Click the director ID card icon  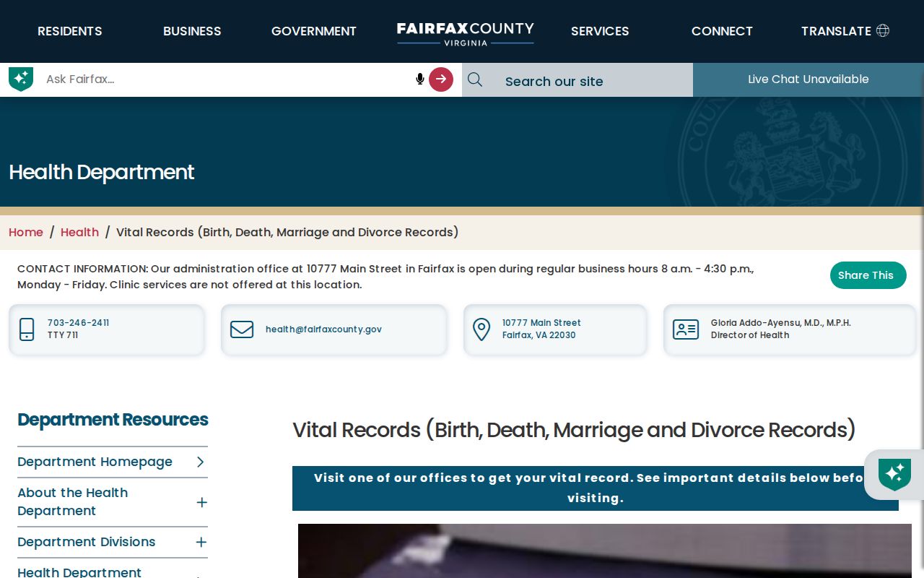(x=686, y=329)
